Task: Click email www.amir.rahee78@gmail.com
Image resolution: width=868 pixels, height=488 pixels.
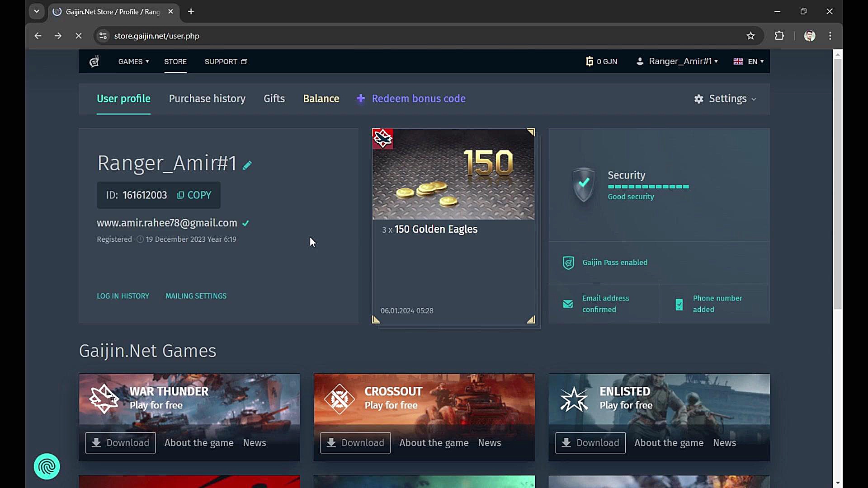Action: 167,223
